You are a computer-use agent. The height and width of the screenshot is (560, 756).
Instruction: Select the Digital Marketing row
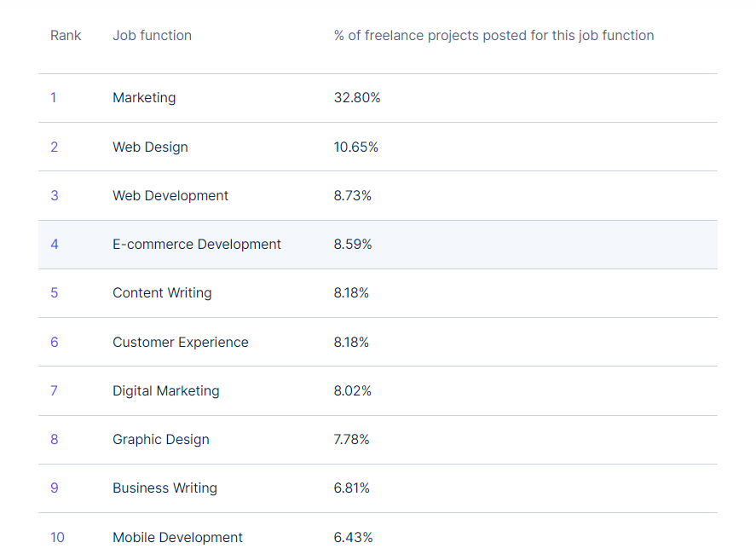coord(378,391)
